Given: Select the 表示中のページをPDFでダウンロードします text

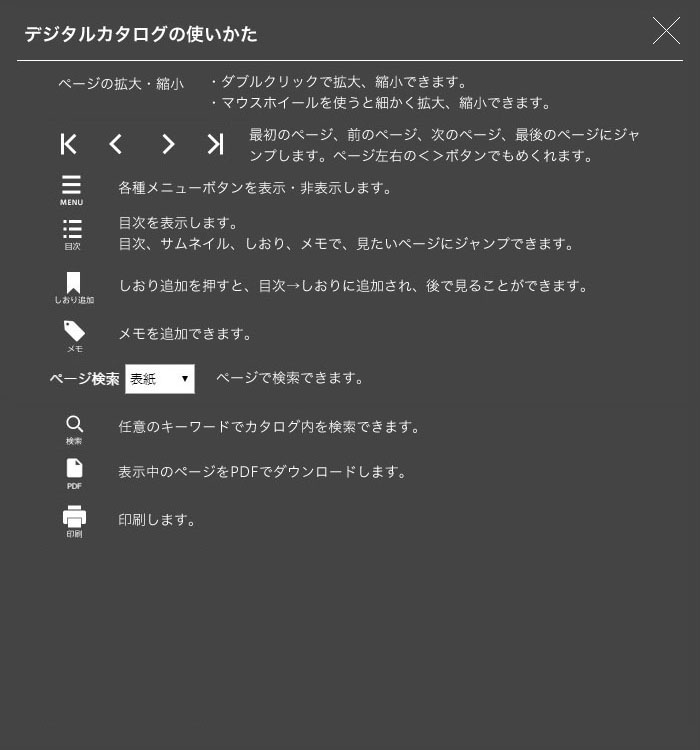Looking at the screenshot, I should [262, 472].
